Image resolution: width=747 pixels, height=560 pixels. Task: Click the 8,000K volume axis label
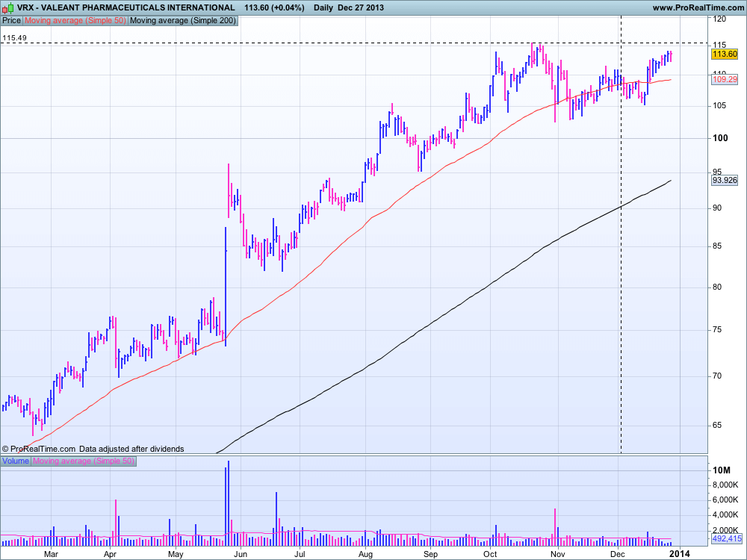pyautogui.click(x=725, y=485)
